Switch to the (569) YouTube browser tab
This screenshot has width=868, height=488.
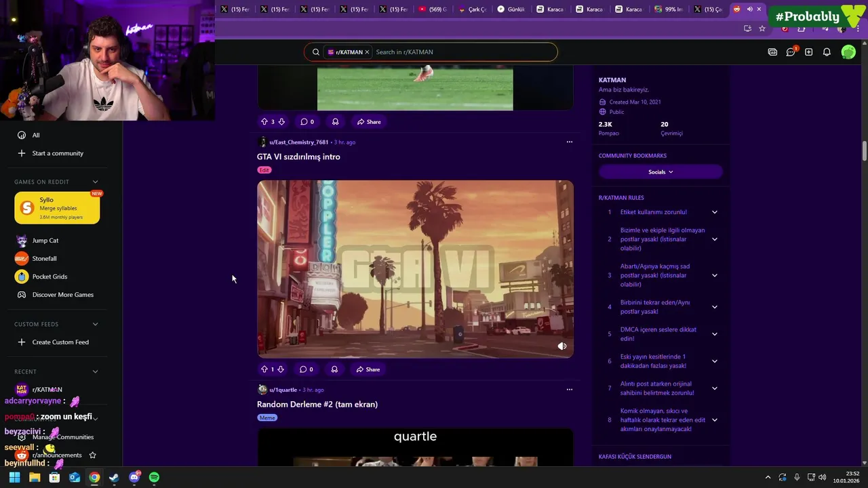pos(433,9)
